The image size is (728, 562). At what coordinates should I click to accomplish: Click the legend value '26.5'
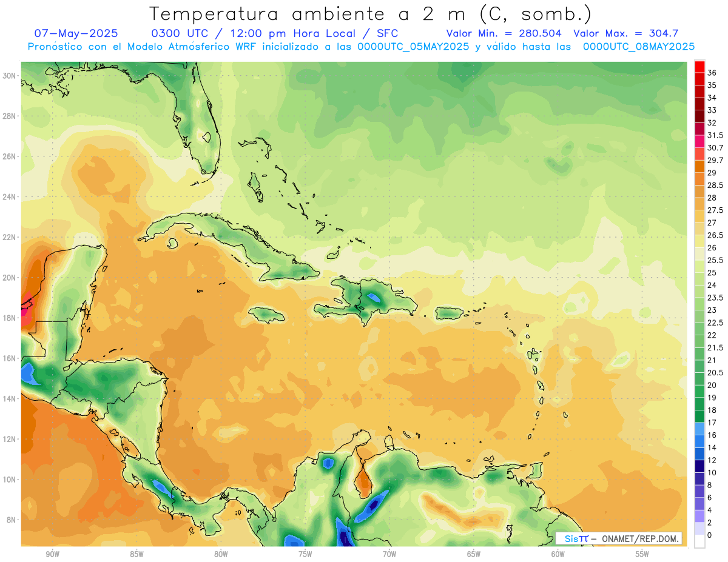coord(715,235)
